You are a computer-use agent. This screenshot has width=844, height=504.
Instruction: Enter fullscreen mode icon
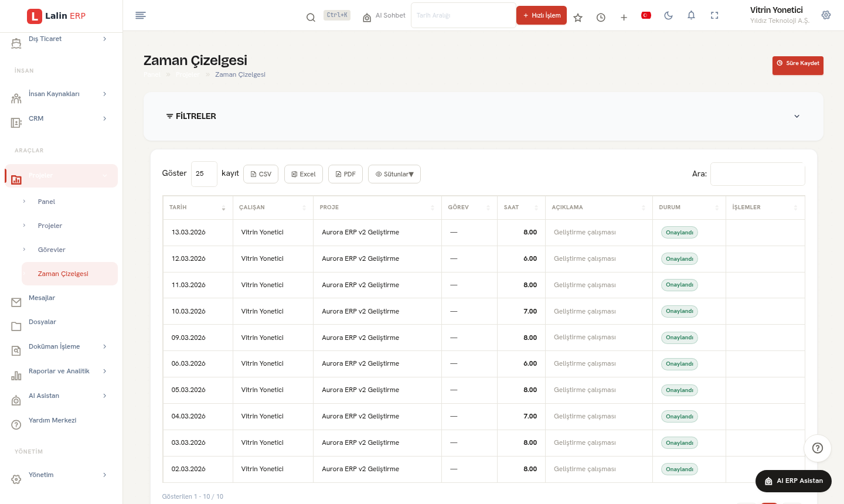coord(714,15)
